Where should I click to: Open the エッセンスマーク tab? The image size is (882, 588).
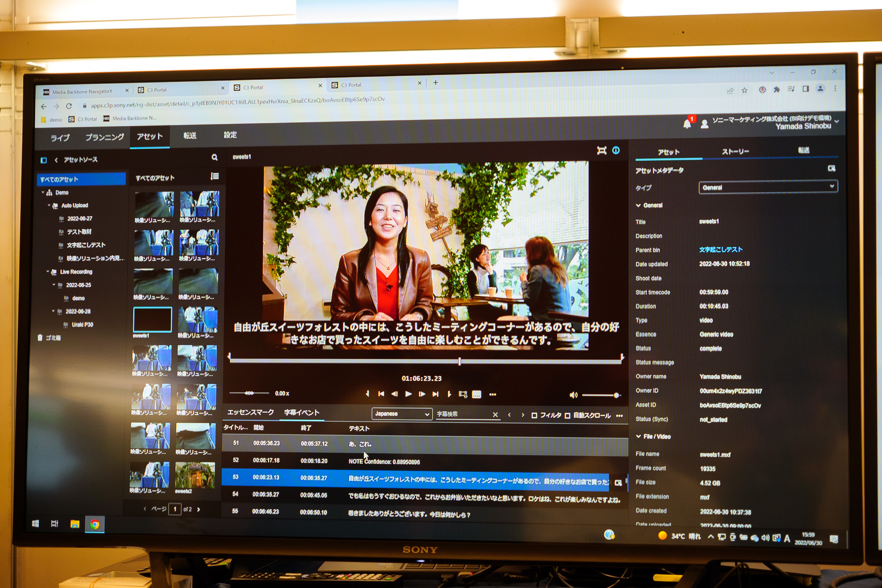click(x=250, y=412)
